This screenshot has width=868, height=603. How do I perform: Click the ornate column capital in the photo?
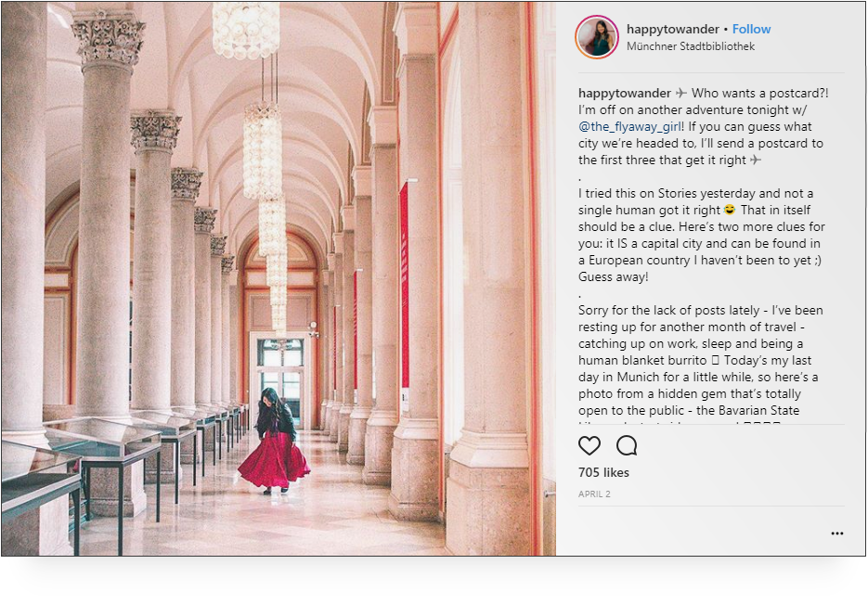pyautogui.click(x=109, y=38)
